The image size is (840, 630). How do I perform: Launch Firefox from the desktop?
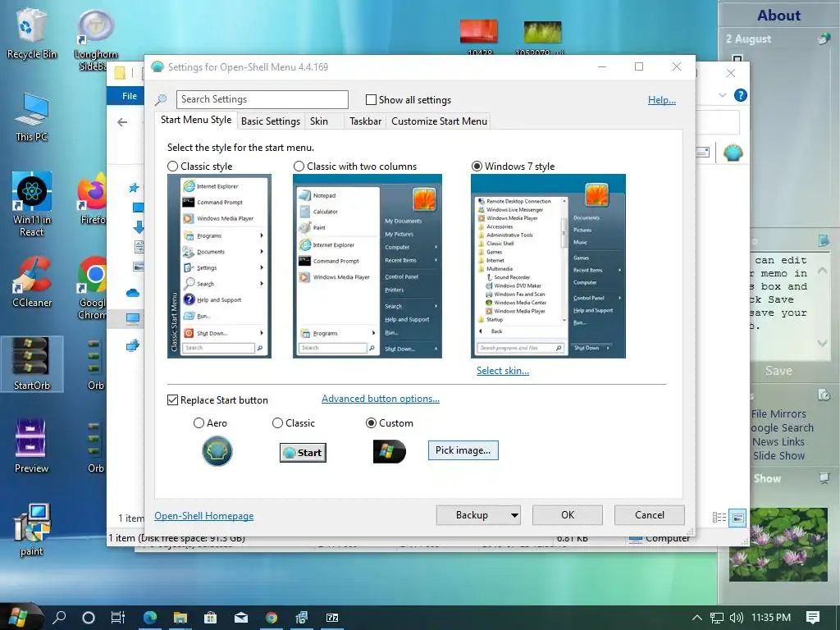pos(92,199)
